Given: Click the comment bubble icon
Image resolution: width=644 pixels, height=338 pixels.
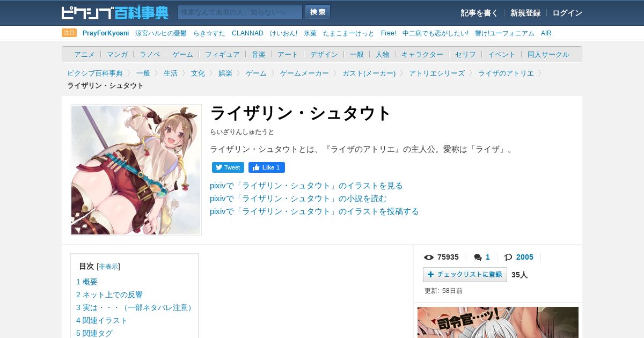Looking at the screenshot, I should point(478,257).
